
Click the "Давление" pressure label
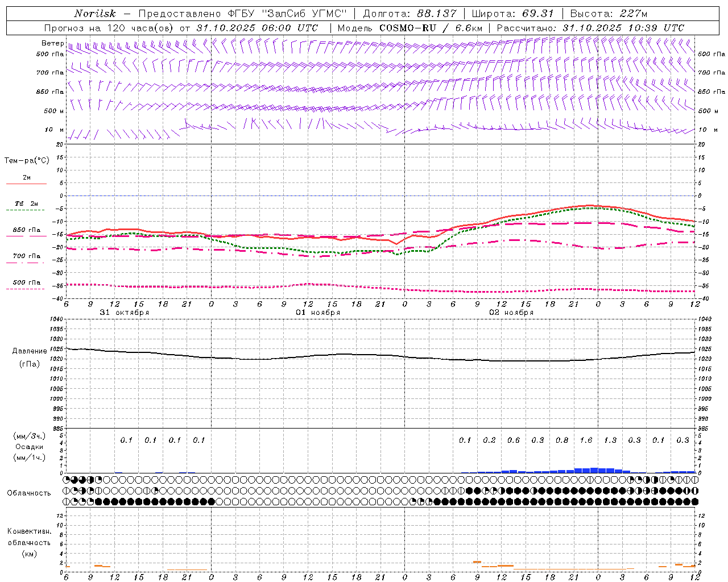tap(30, 351)
